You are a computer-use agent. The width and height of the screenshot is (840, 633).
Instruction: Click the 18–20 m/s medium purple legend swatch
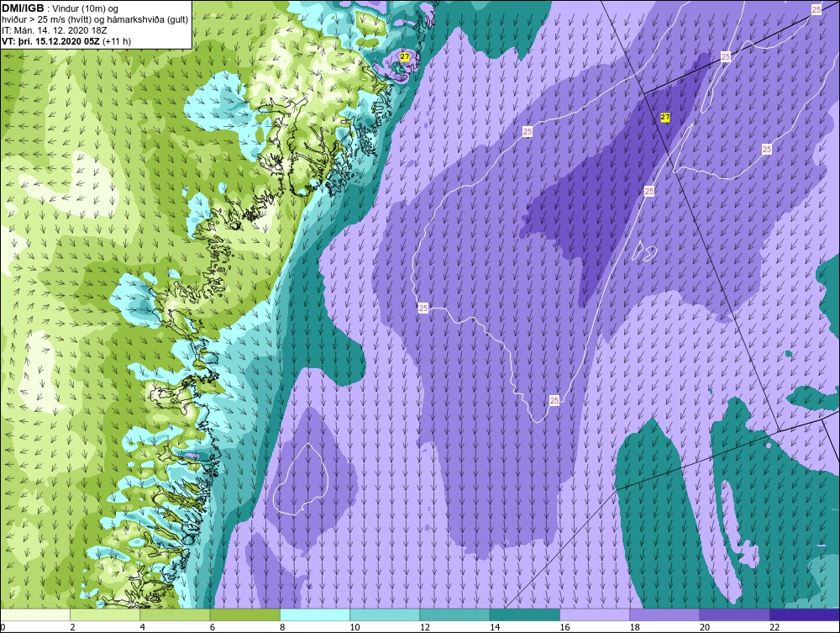[x=664, y=615]
